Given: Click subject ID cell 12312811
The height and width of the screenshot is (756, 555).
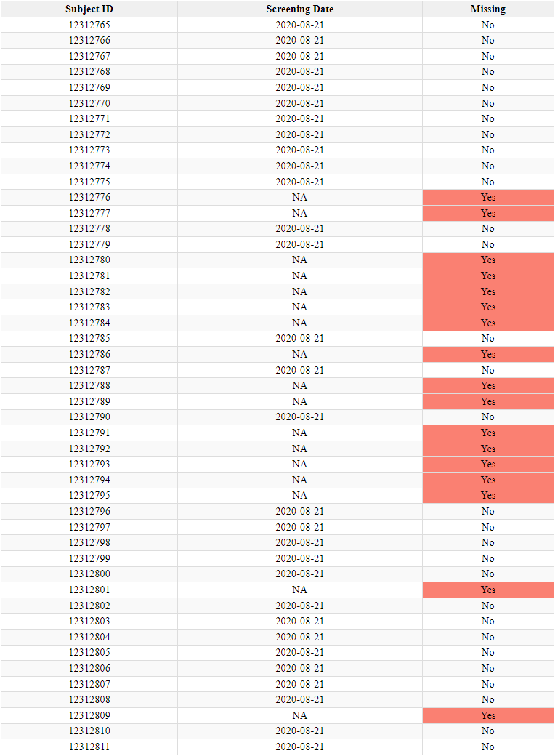Looking at the screenshot, I should [x=89, y=747].
